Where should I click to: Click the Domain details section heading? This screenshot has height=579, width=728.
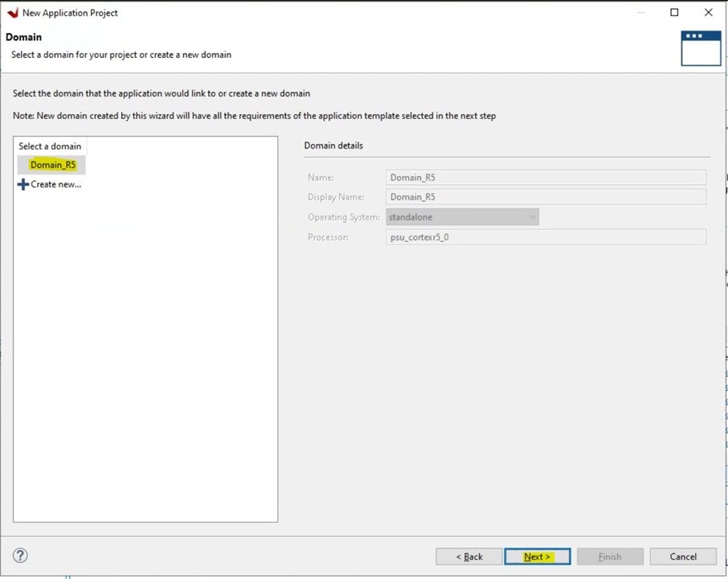coord(333,146)
